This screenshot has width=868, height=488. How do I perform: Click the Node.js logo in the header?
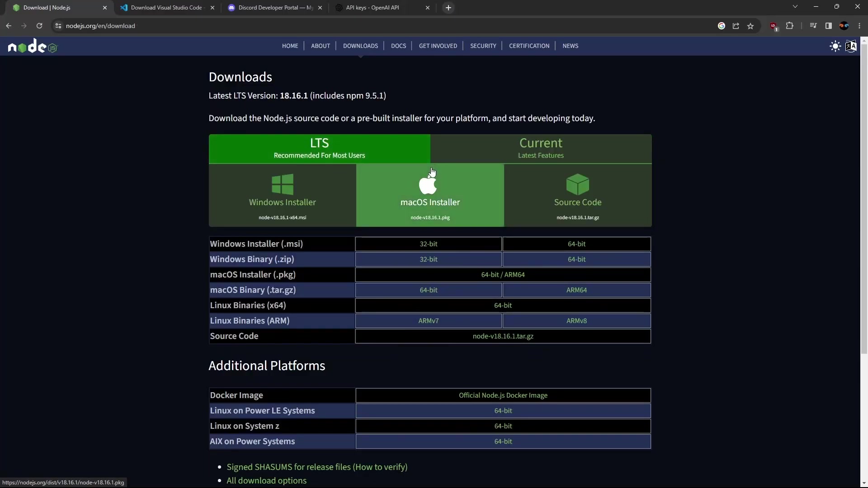pos(33,46)
